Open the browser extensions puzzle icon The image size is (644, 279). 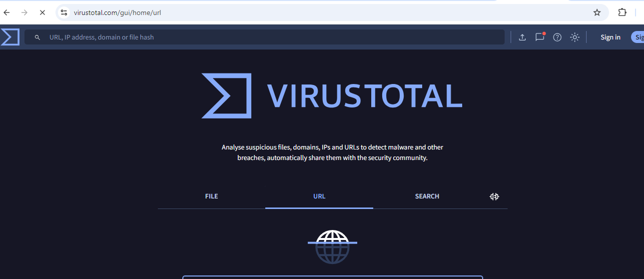623,12
